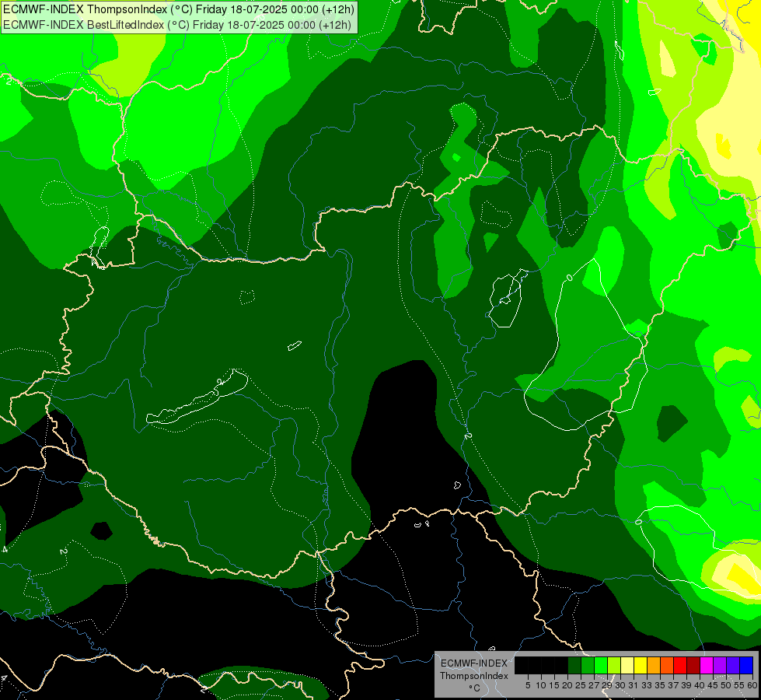The width and height of the screenshot is (761, 700).
Task: Click the legend tick value 5
Action: (x=528, y=685)
